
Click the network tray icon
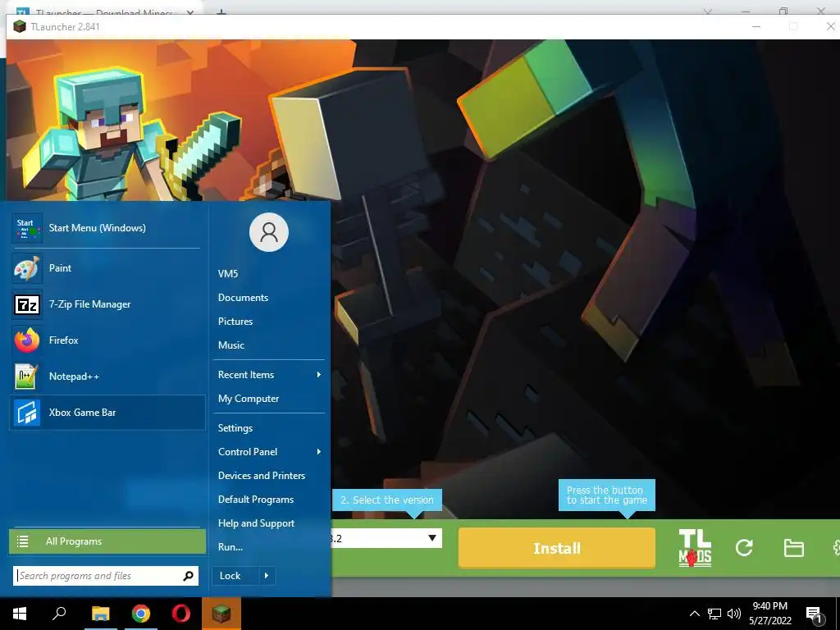(x=714, y=614)
